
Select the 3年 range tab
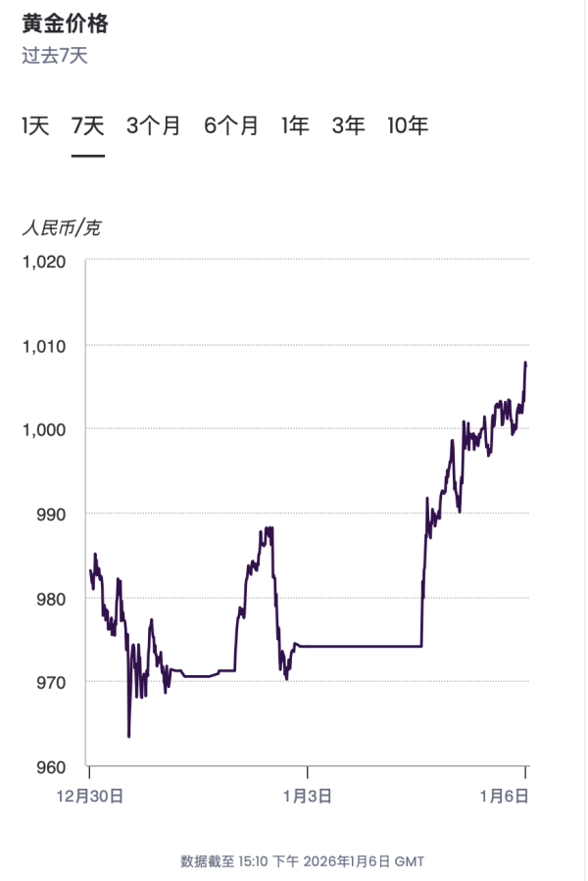click(x=348, y=125)
